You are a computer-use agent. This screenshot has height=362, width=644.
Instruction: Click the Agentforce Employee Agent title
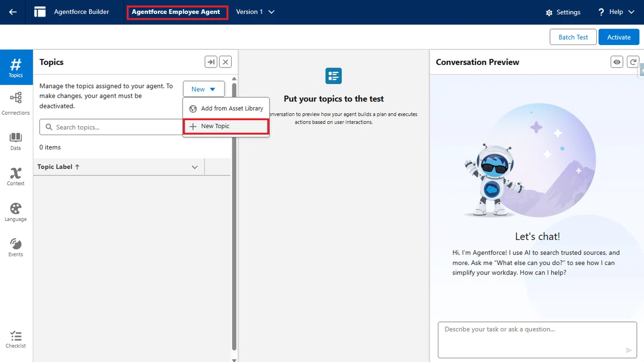coord(176,12)
